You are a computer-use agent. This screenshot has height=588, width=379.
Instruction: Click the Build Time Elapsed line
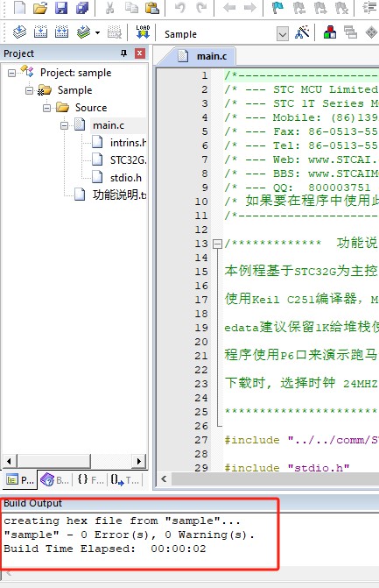pos(105,549)
